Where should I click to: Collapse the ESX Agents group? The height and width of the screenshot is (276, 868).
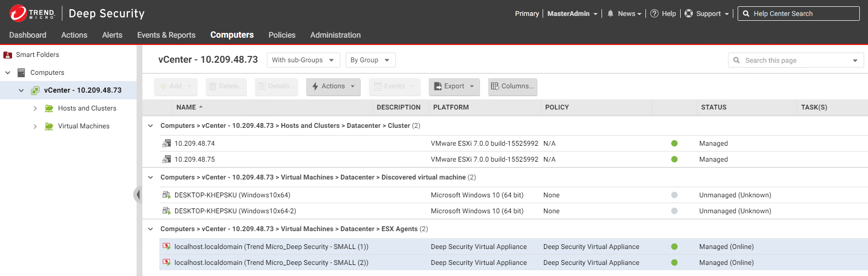tap(151, 229)
